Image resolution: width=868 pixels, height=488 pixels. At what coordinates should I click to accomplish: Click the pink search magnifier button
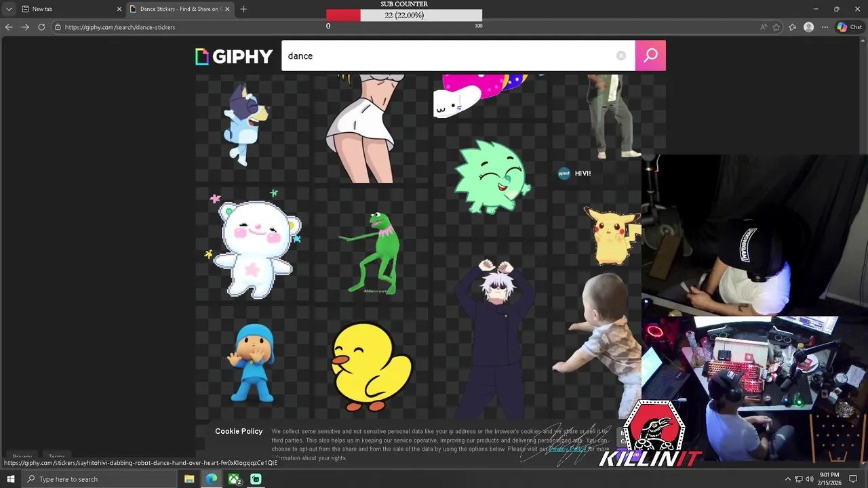click(650, 56)
